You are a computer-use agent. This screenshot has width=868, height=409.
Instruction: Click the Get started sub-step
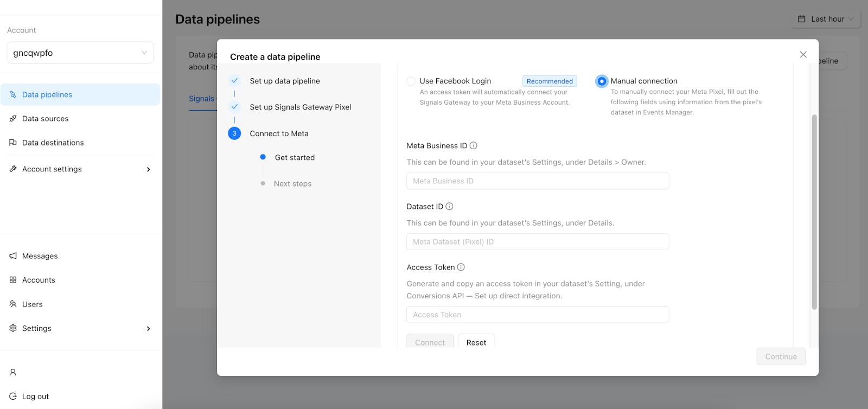click(295, 157)
